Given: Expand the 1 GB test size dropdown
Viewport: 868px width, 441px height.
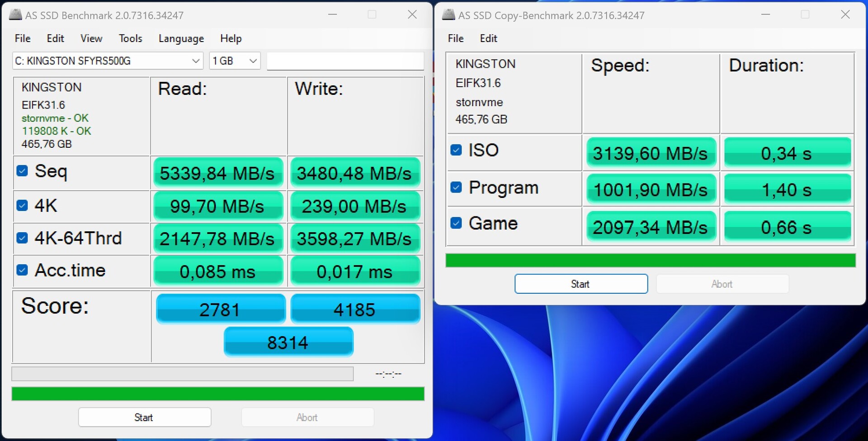Looking at the screenshot, I should [235, 61].
